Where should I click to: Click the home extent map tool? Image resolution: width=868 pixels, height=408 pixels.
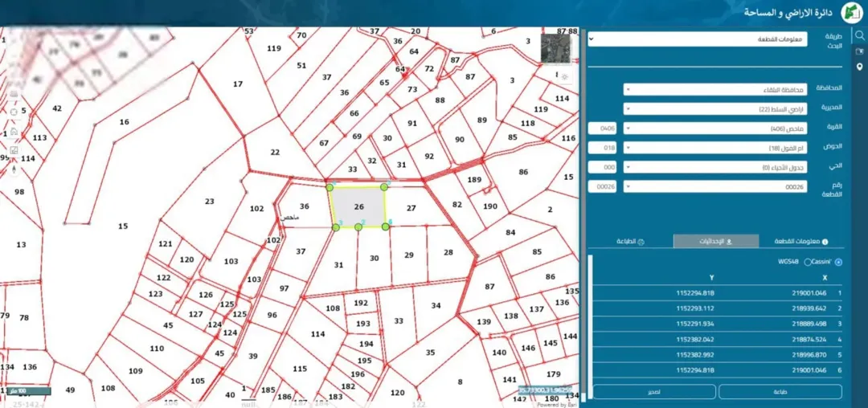tap(14, 132)
